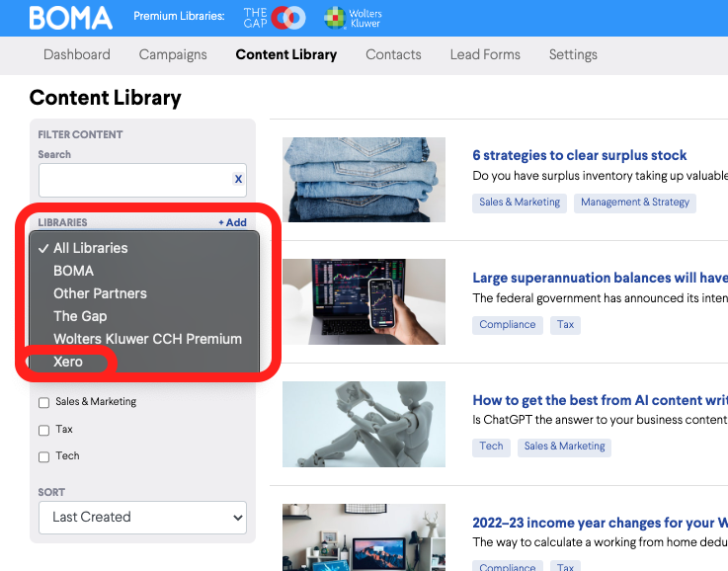Click Tech tag on AI content article
Image resolution: width=728 pixels, height=571 pixels.
tap(491, 447)
